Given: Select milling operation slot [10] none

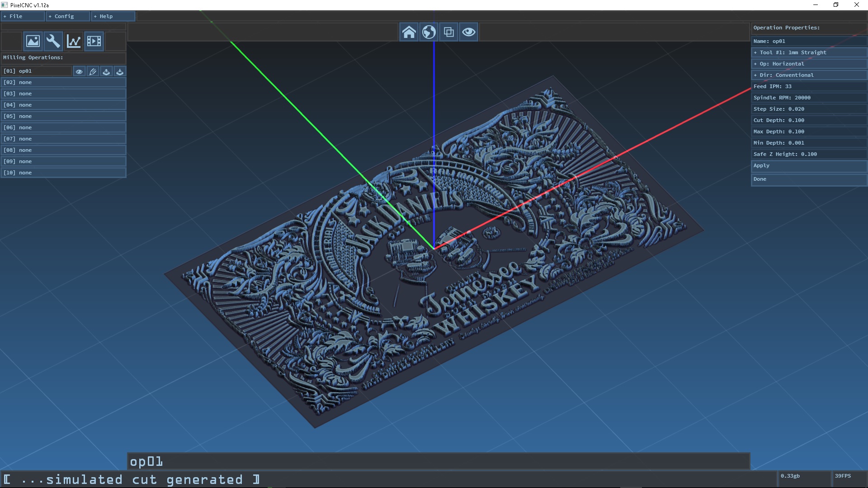Looking at the screenshot, I should click(63, 173).
